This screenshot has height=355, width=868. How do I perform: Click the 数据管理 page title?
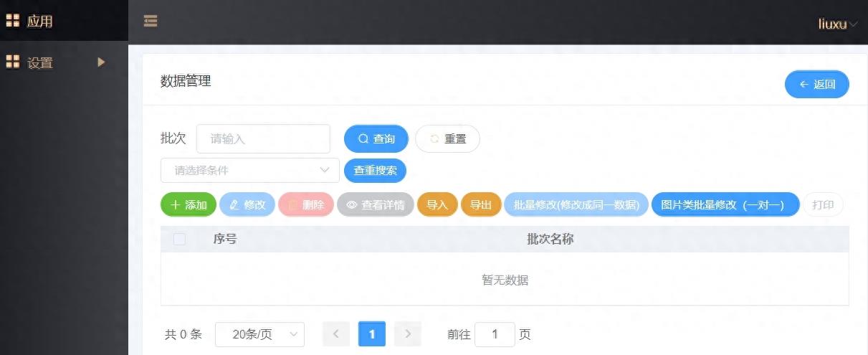pos(186,81)
